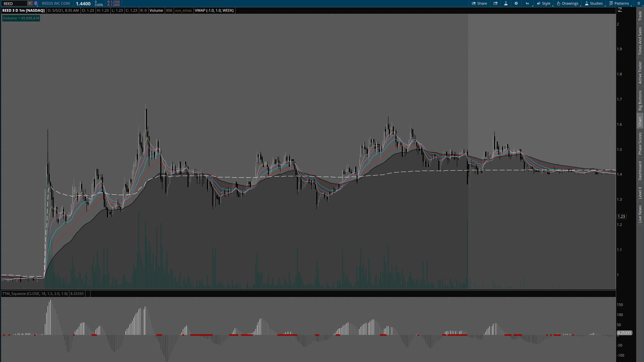Image resolution: width=644 pixels, height=362 pixels.
Task: Open the Times And Sales sidebar tab
Action: [640, 41]
